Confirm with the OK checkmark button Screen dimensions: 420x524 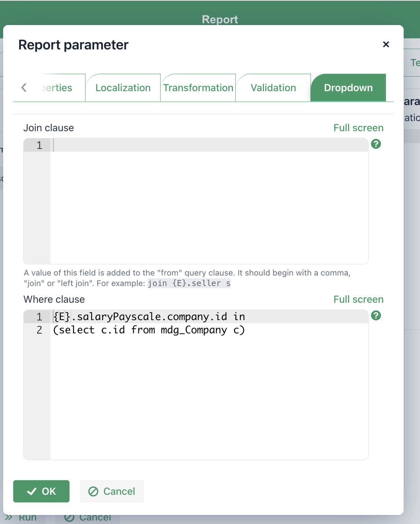coord(41,491)
